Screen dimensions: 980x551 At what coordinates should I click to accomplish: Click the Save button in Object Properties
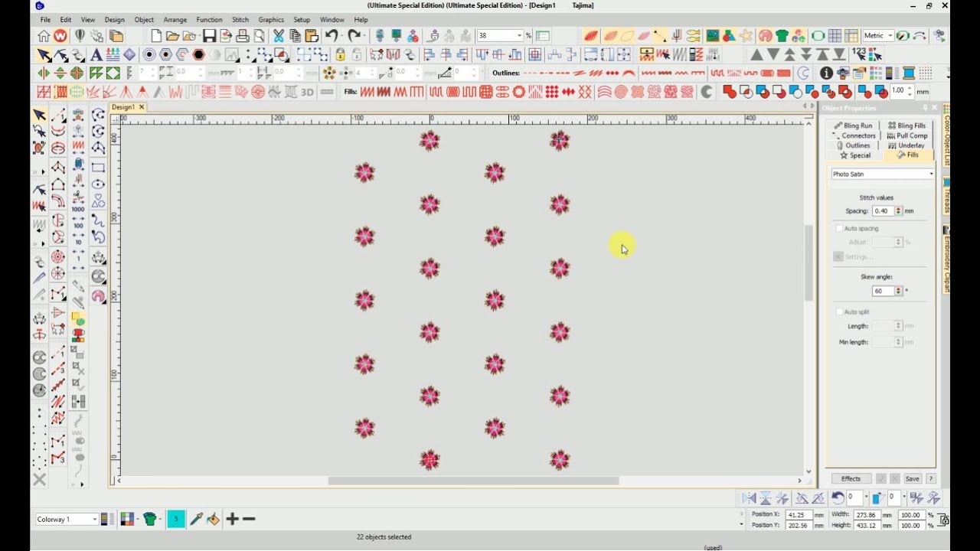click(x=912, y=479)
